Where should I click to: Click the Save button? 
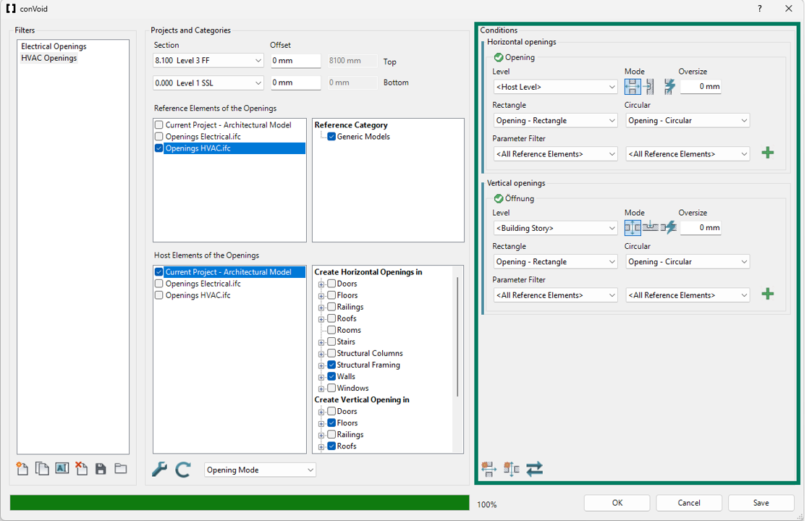pos(761,503)
